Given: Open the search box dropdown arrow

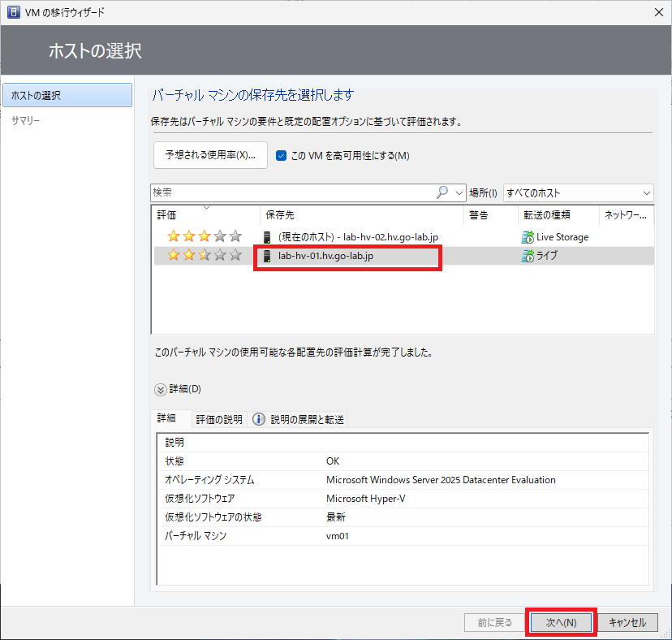Looking at the screenshot, I should pos(459,192).
